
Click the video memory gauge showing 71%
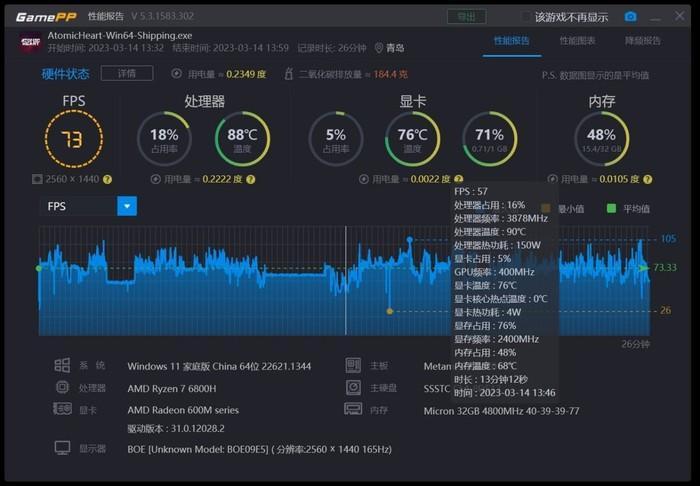(x=489, y=139)
